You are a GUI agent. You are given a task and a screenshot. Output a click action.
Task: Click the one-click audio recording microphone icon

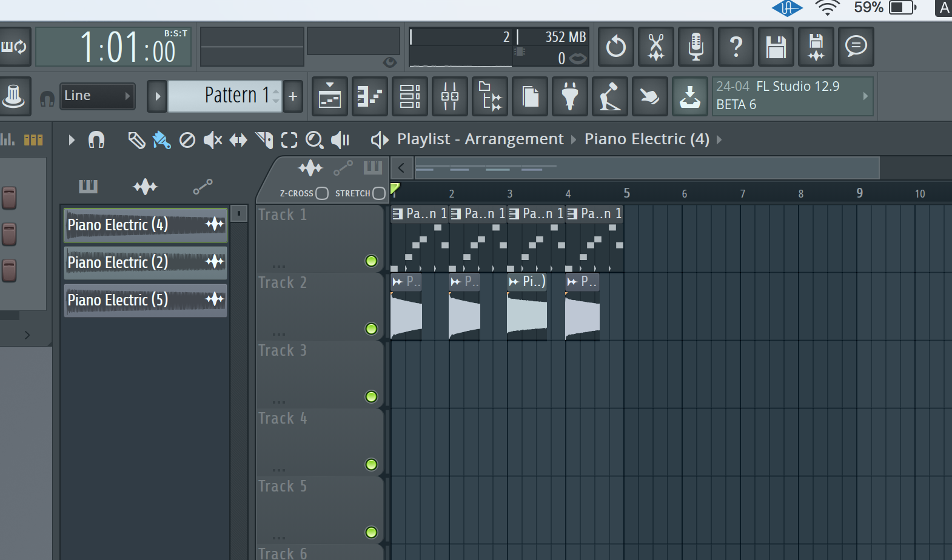(x=696, y=46)
